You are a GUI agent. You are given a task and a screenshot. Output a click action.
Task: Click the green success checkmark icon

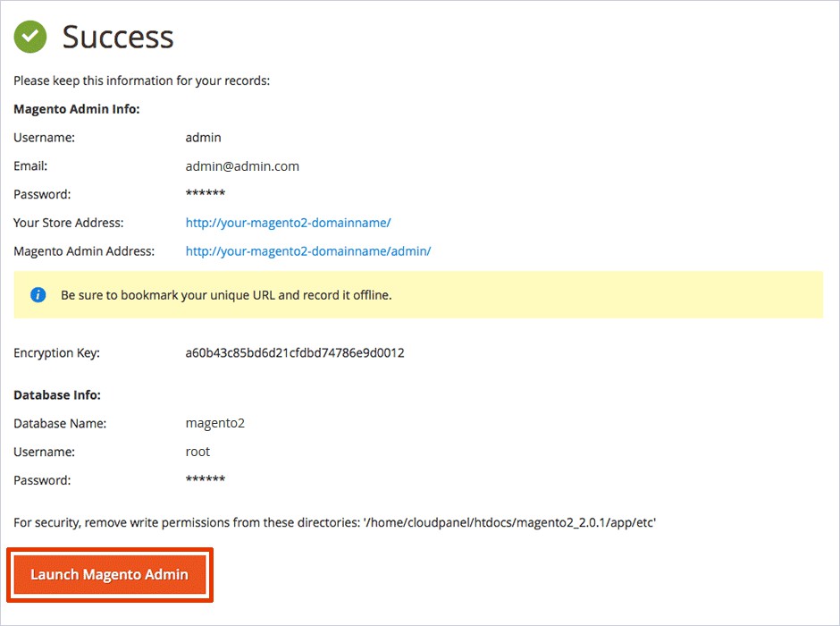click(x=29, y=37)
